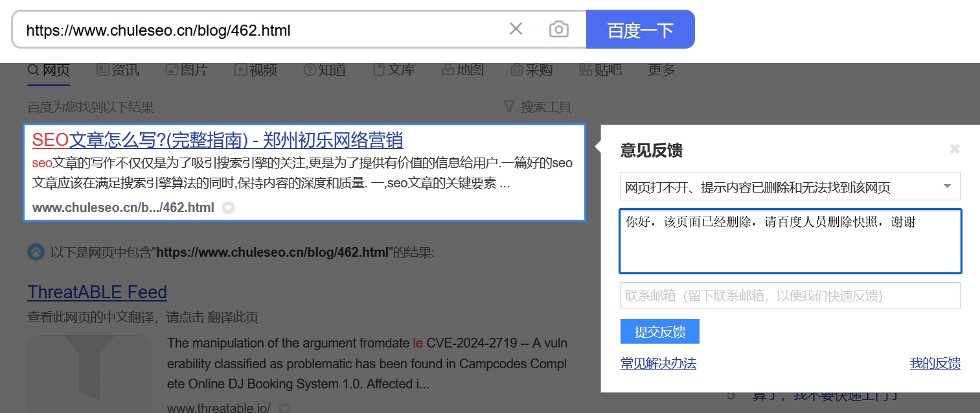Switch to the 贴吧 tab
The height and width of the screenshot is (413, 980).
coord(600,70)
